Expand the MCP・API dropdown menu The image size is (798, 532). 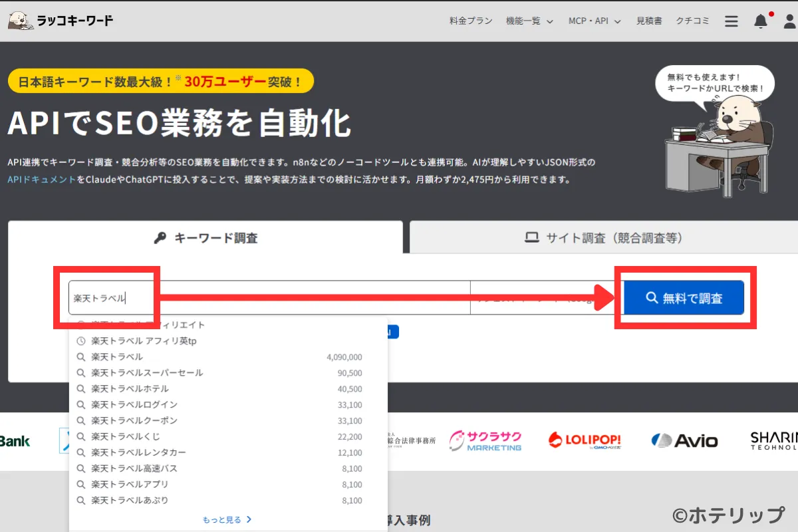595,21
